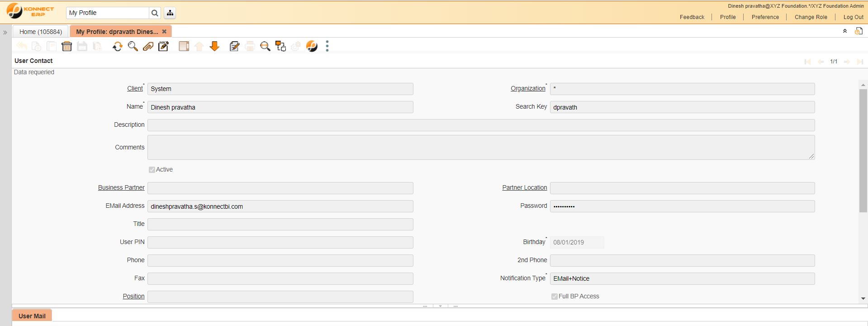Viewport: 868px width, 326px height.
Task: Open Find record with the magnifier icon
Action: click(133, 46)
